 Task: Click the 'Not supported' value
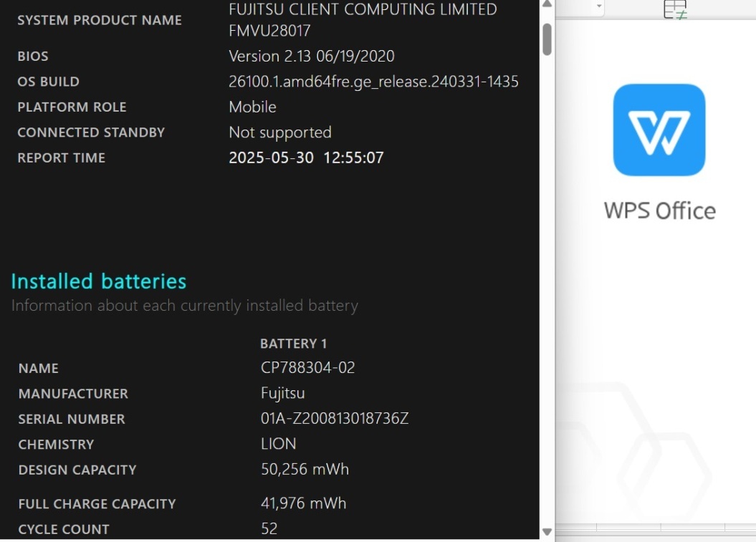tap(280, 132)
